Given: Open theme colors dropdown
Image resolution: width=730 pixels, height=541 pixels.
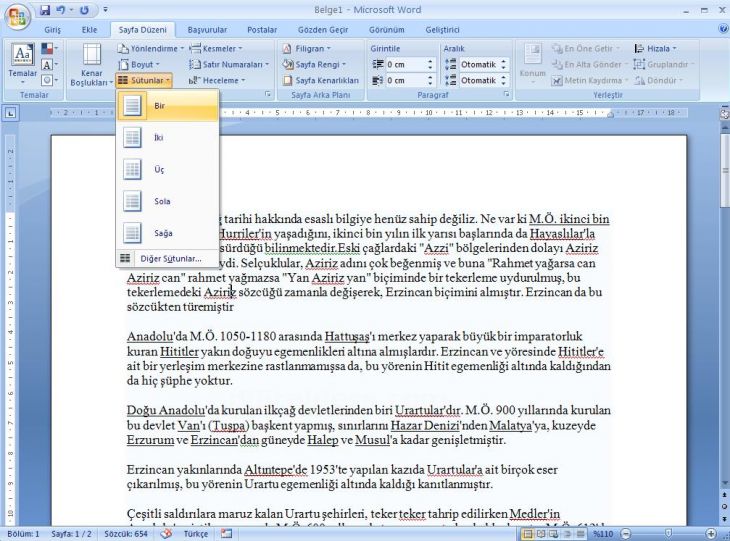Looking at the screenshot, I should [x=49, y=48].
